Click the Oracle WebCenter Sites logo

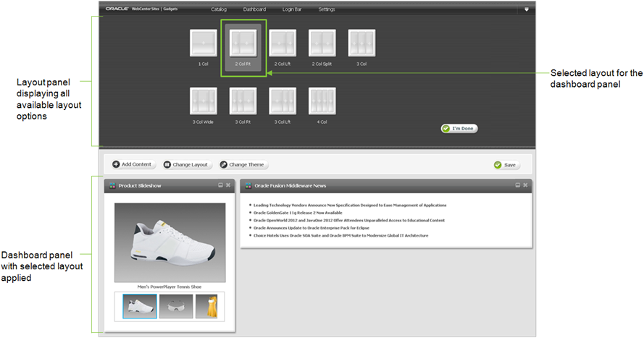click(x=141, y=9)
